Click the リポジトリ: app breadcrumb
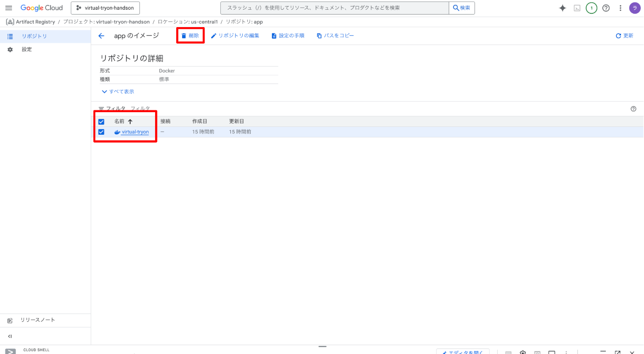 point(244,22)
